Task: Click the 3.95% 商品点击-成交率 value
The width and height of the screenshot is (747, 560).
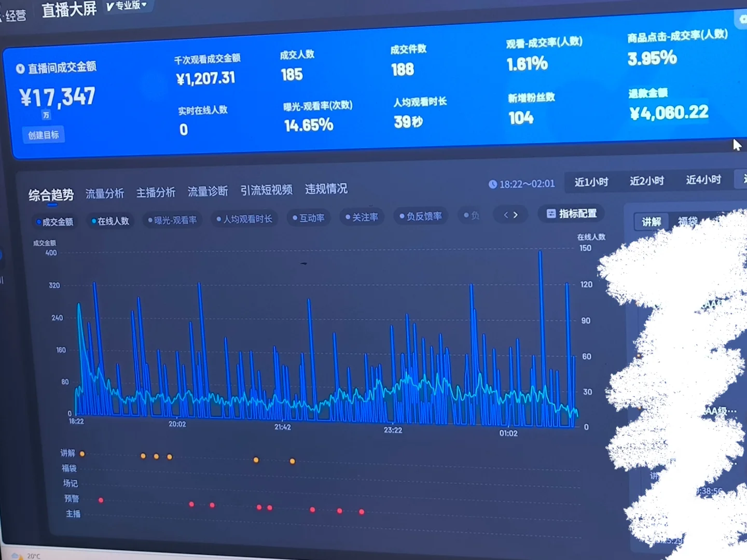Action: coord(652,58)
